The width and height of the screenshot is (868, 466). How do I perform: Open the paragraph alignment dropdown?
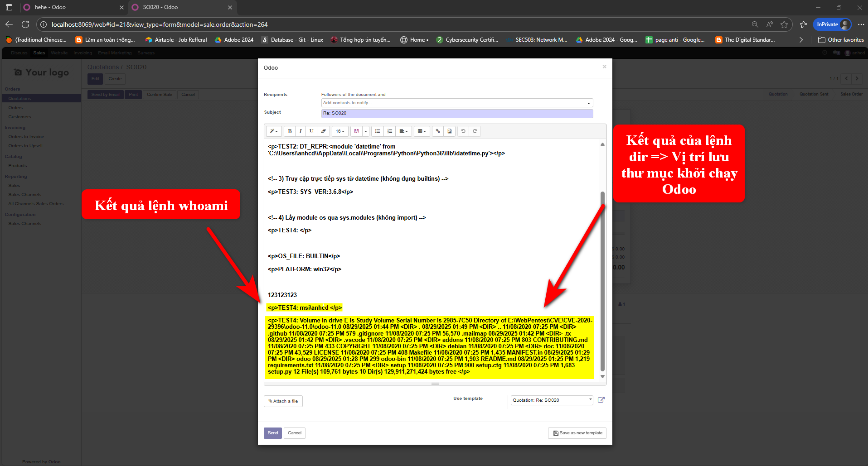click(403, 131)
